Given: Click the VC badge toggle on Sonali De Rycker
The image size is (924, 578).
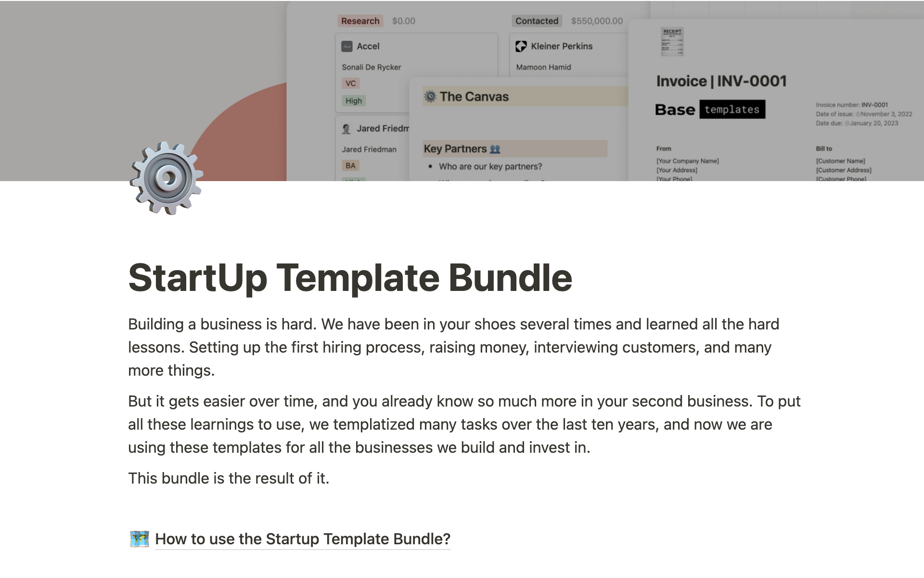Looking at the screenshot, I should point(350,83).
